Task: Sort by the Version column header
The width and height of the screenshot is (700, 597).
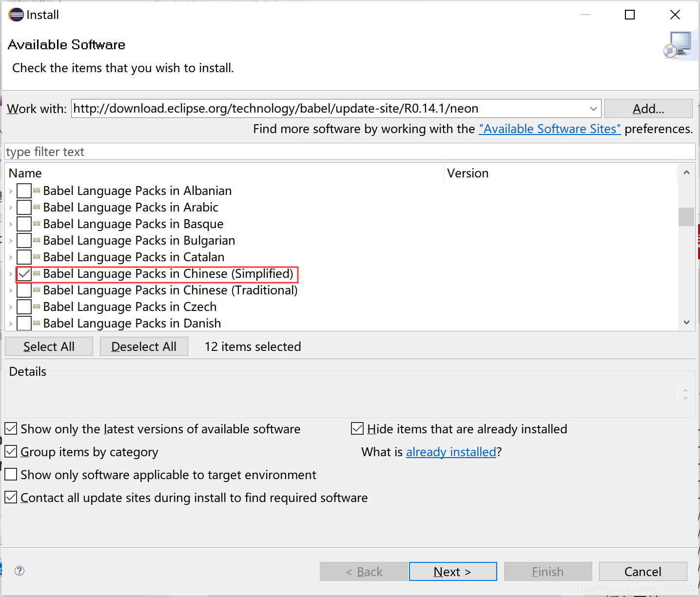Action: click(561, 173)
